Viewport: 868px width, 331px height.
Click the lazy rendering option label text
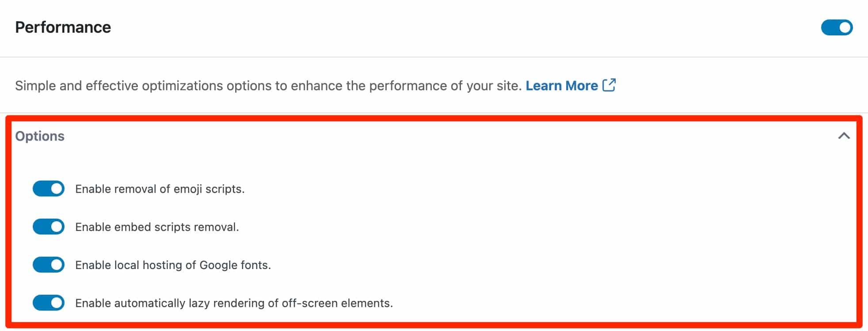234,303
